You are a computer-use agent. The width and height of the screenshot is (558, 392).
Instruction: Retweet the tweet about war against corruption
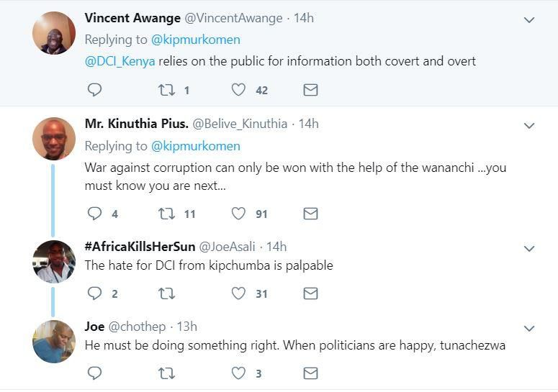point(166,214)
